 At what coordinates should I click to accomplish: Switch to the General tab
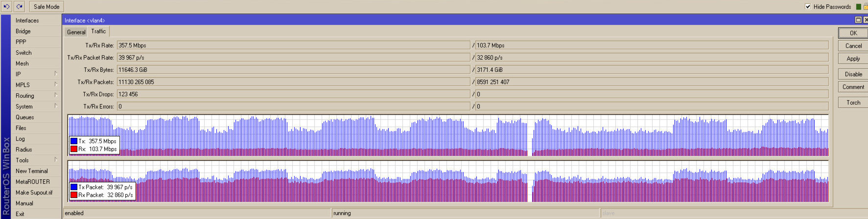[76, 32]
